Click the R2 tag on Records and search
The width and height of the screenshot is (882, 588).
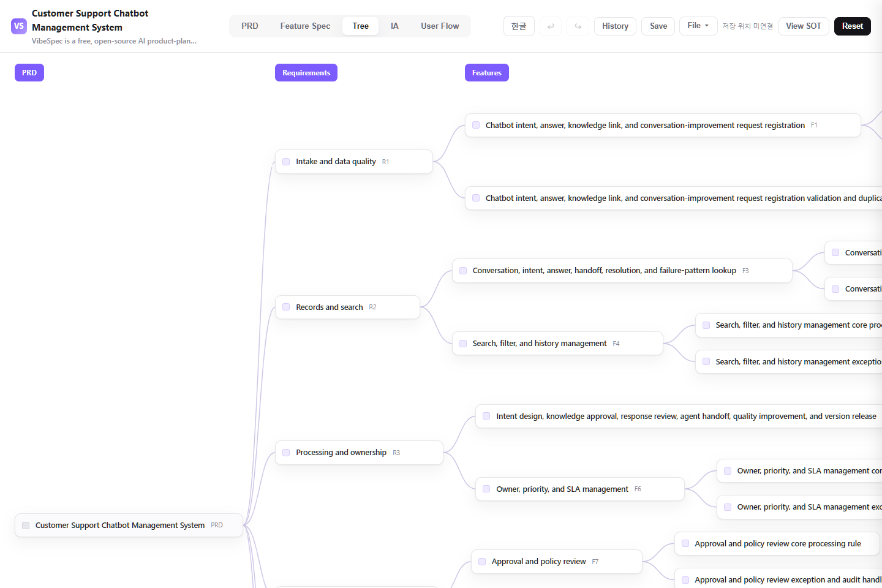coord(372,307)
